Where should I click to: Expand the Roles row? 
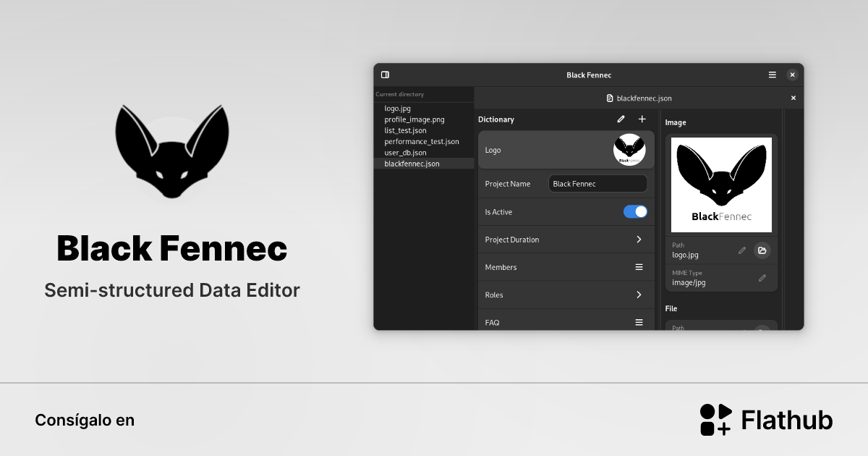tap(638, 295)
